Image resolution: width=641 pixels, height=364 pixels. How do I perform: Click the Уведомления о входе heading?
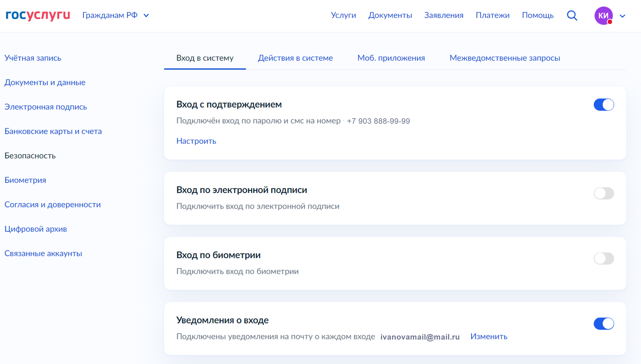click(223, 320)
